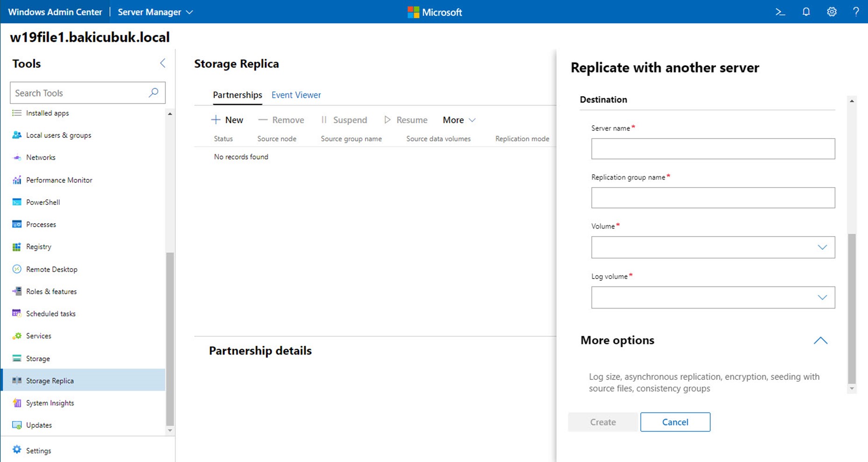Collapse More options chevron
This screenshot has width=868, height=462.
pyautogui.click(x=820, y=341)
